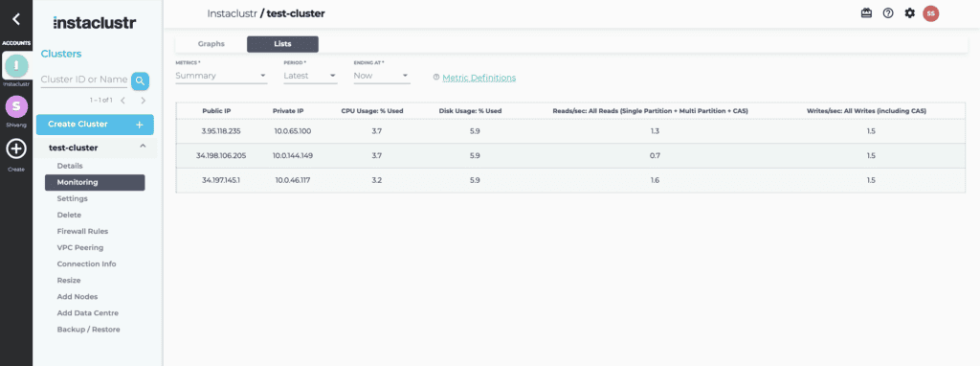Click Instaclustr in the breadcrumb

point(232,13)
